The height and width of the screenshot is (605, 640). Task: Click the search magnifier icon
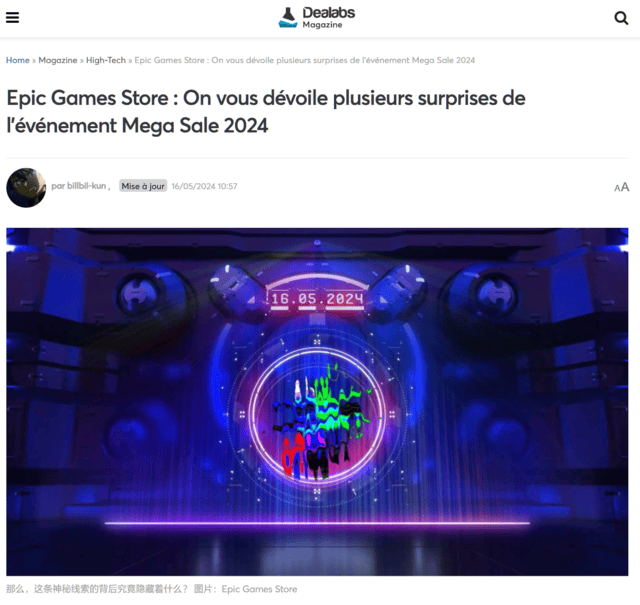coord(621,18)
